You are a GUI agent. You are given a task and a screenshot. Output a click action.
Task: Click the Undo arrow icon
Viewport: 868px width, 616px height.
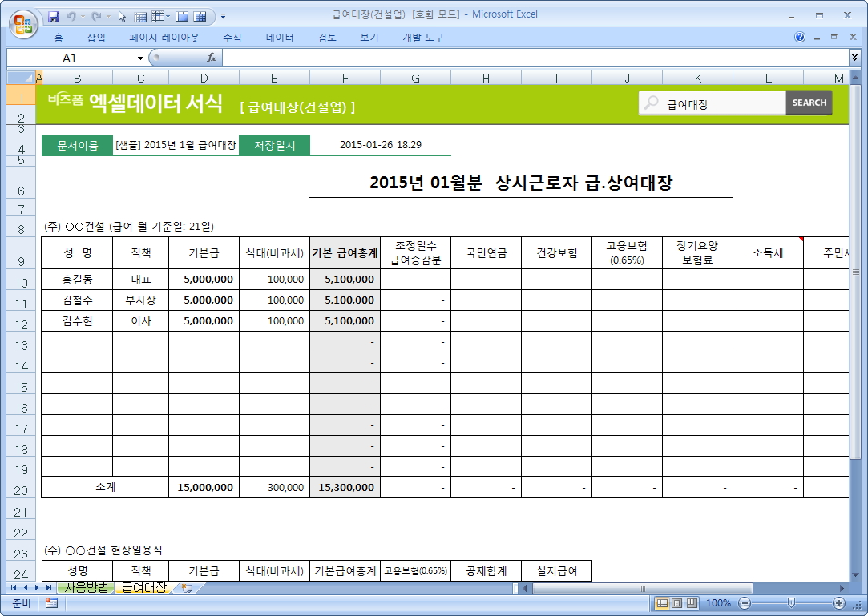[71, 16]
